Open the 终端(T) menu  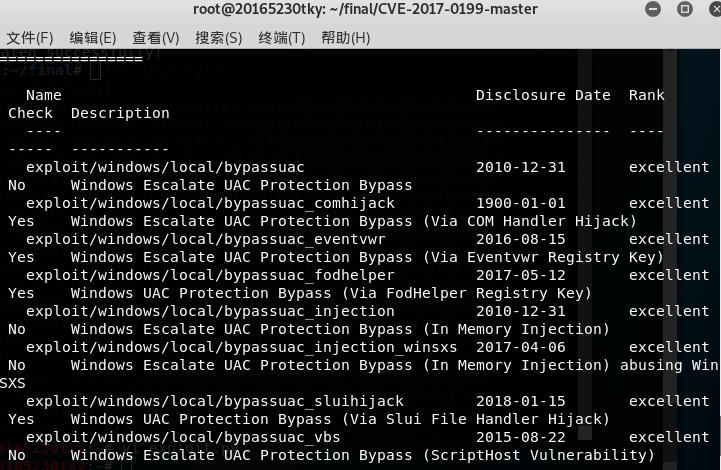[x=282, y=38]
